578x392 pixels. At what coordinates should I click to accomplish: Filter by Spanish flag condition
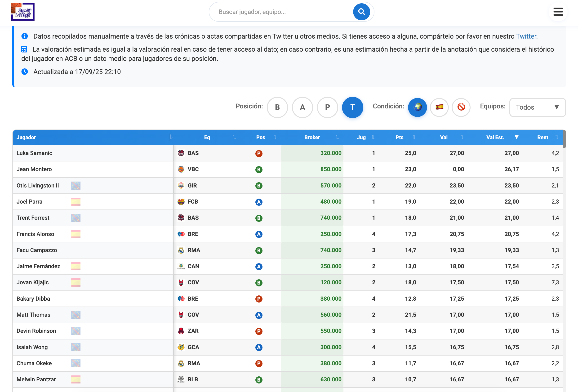coord(439,107)
